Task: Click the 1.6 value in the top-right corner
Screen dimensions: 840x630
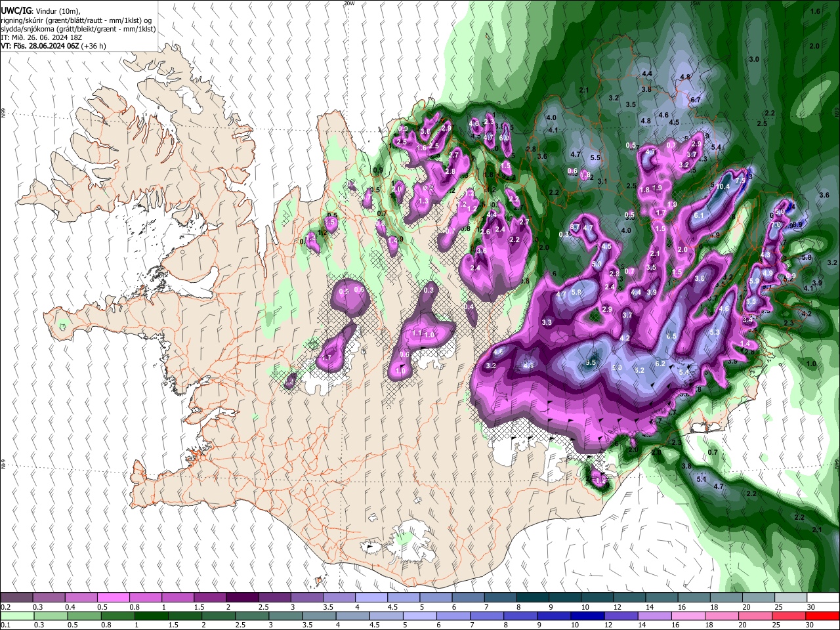Action: click(x=815, y=11)
